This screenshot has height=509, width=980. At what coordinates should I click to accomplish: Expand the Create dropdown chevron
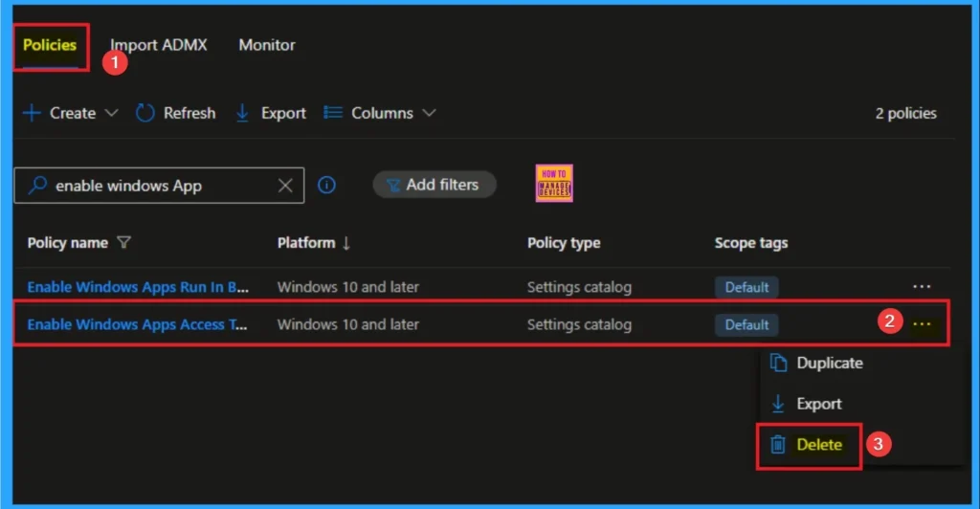(x=111, y=113)
